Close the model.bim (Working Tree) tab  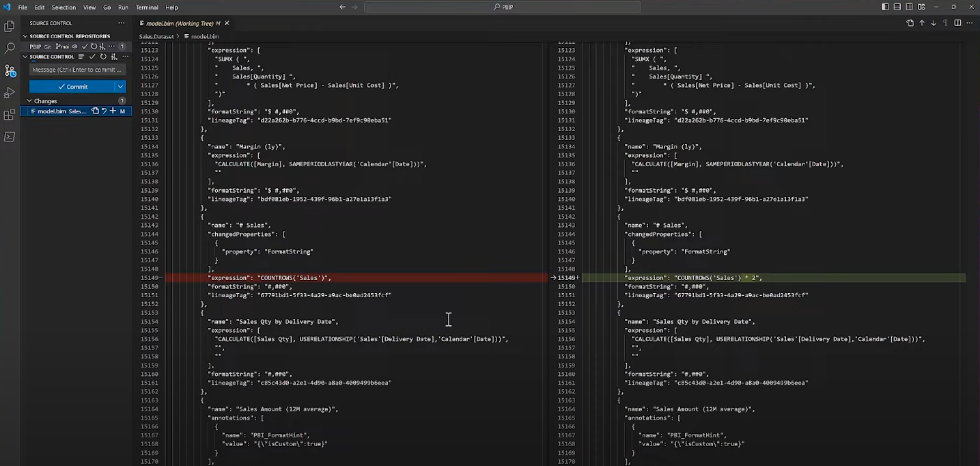point(227,23)
